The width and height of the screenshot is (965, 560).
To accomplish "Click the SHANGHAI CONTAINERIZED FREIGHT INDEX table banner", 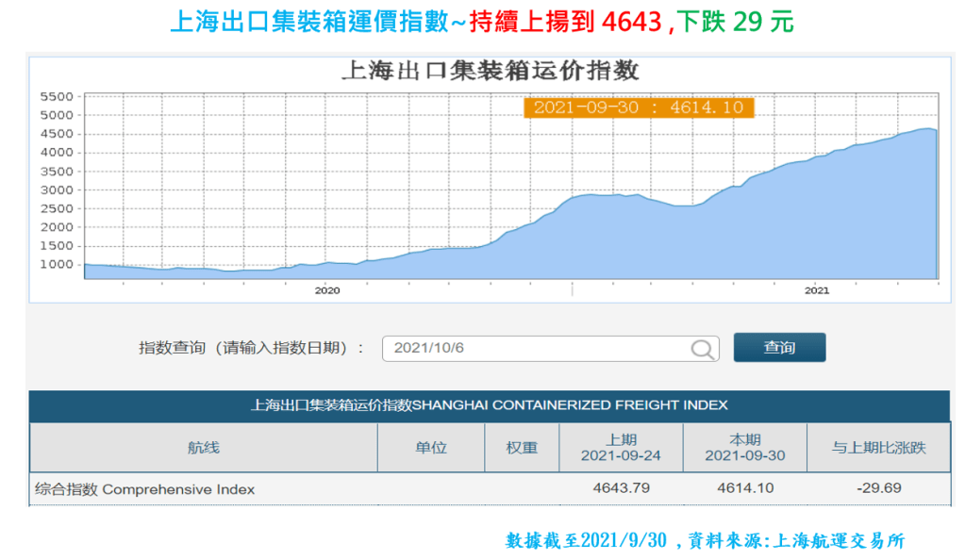I will [x=489, y=405].
